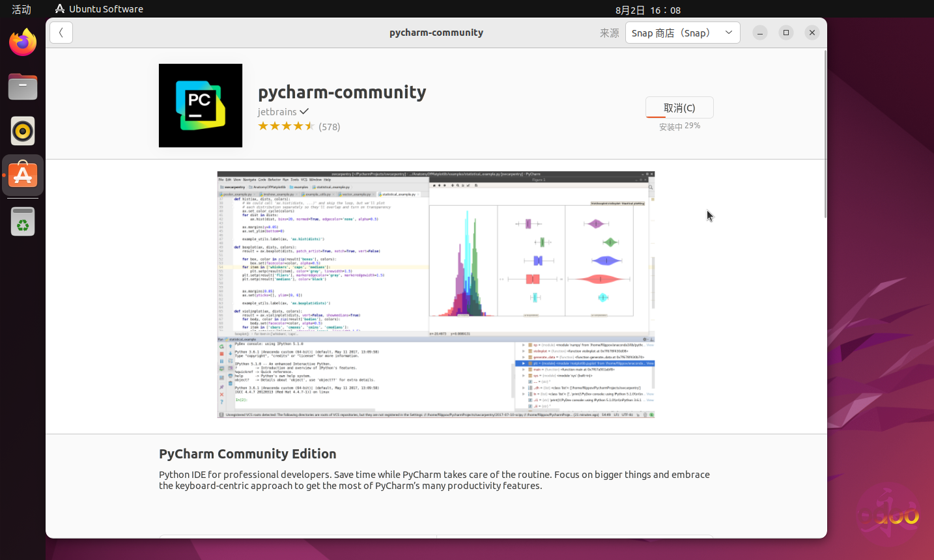Click the star rating row
Screen dimensions: 934x560
[286, 126]
